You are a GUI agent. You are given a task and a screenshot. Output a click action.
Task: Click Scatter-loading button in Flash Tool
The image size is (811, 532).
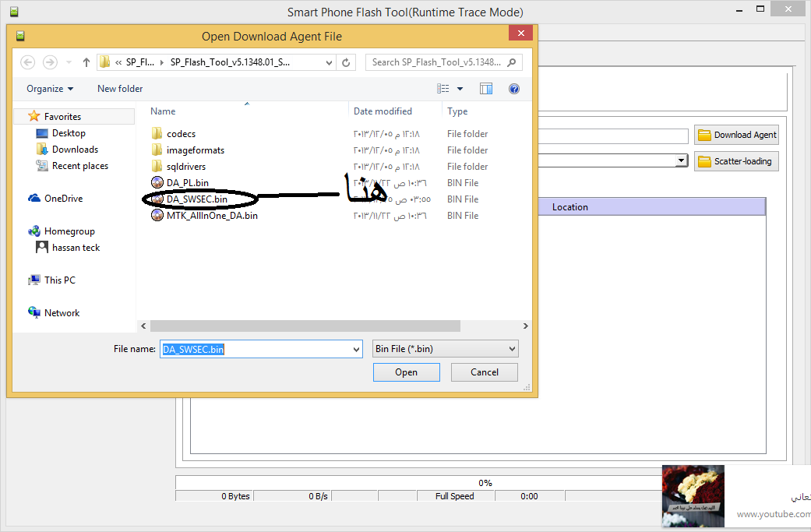[736, 161]
